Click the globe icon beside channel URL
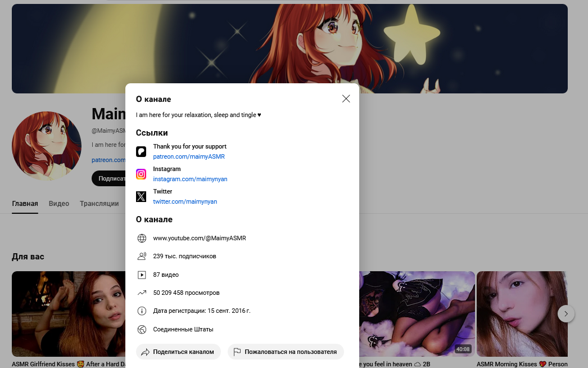Image resolution: width=588 pixels, height=368 pixels. (x=142, y=238)
